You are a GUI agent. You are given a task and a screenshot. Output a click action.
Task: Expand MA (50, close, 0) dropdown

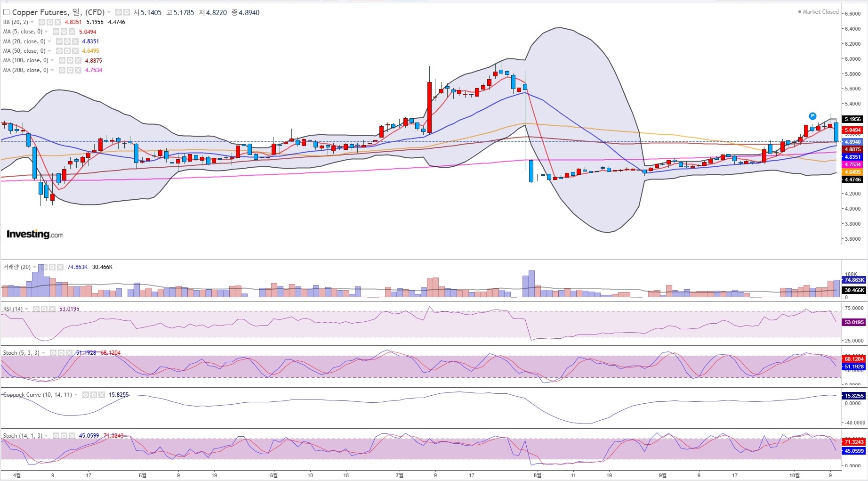pyautogui.click(x=49, y=51)
